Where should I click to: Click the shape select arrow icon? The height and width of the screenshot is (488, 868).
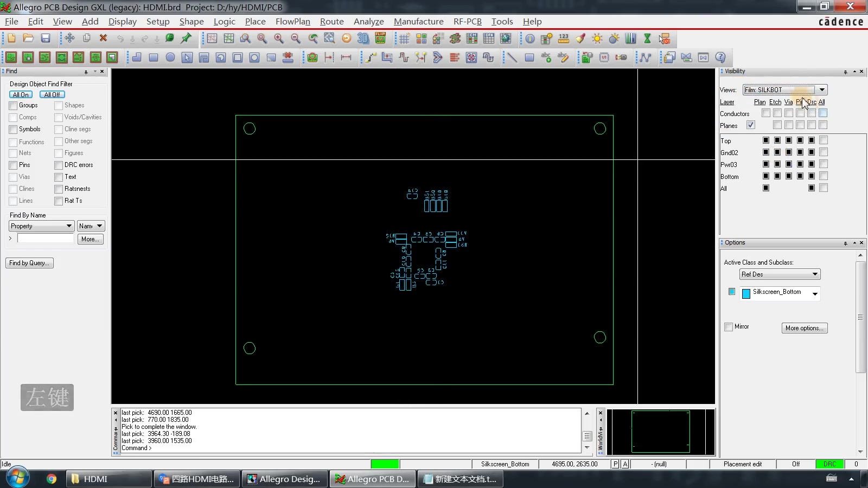click(x=187, y=57)
